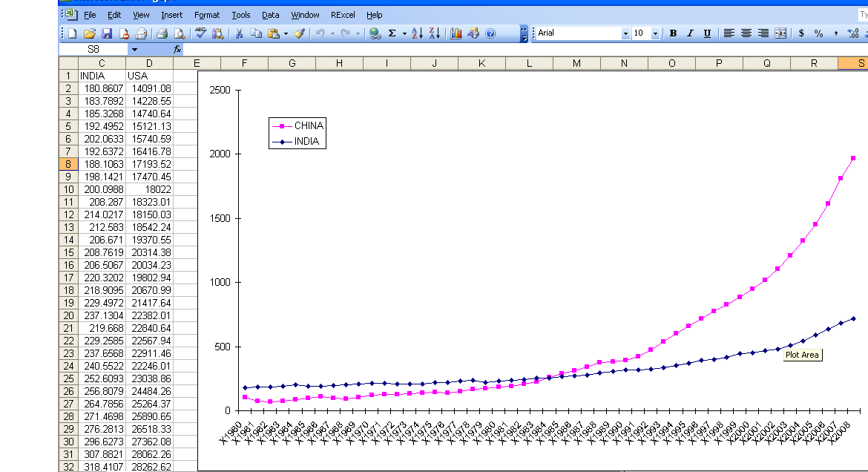
Task: Toggle Underline formatting
Action: (x=707, y=33)
